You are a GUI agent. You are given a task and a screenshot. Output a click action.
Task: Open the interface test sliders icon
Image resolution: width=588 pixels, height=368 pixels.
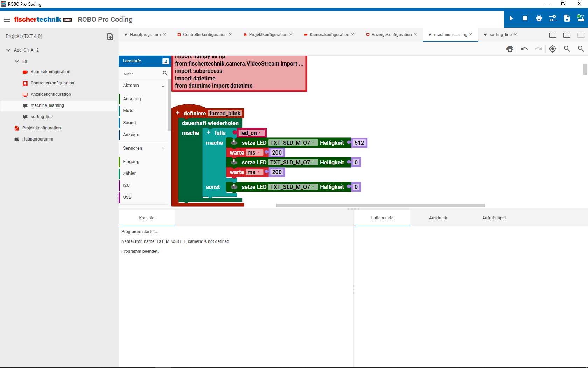[553, 18]
